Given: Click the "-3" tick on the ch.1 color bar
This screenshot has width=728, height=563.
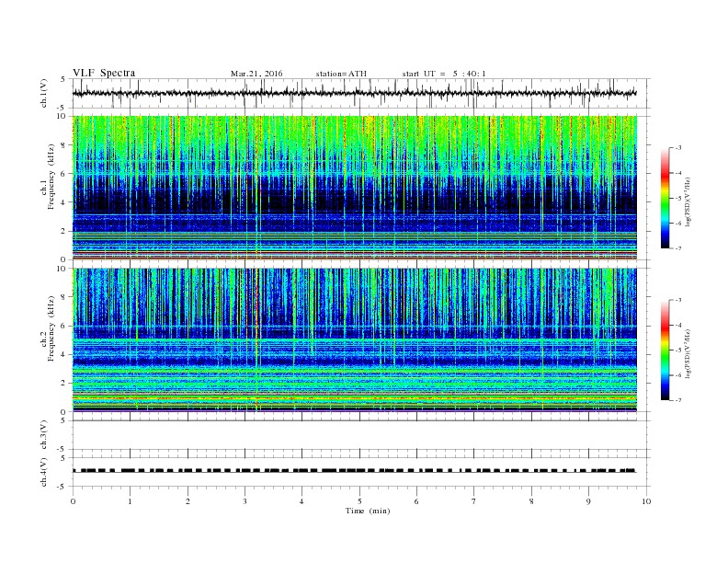Looking at the screenshot, I should click(678, 148).
